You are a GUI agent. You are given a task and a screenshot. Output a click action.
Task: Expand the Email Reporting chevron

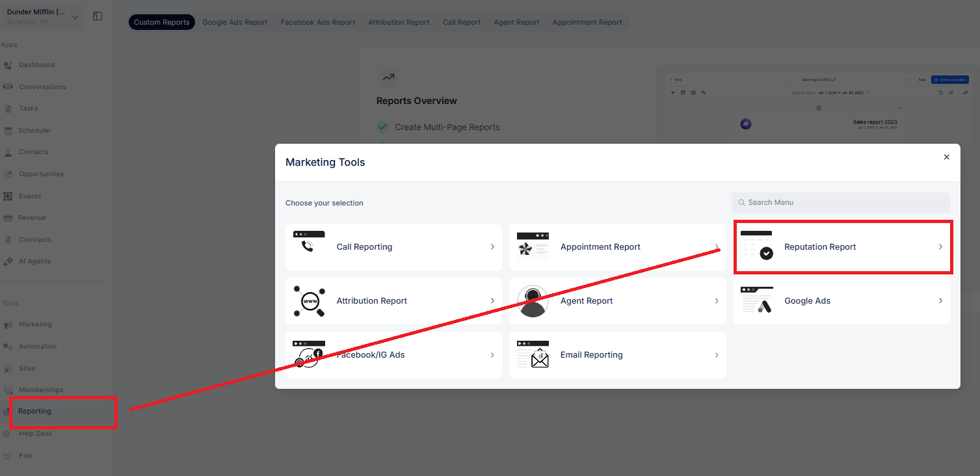coord(717,355)
